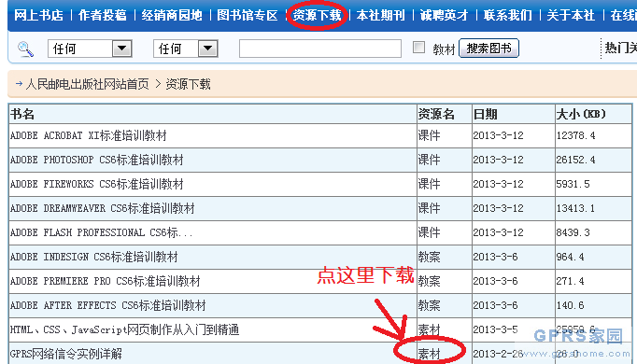Click the 日期 column header
Image resolution: width=637 pixels, height=364 pixels.
pos(485,114)
